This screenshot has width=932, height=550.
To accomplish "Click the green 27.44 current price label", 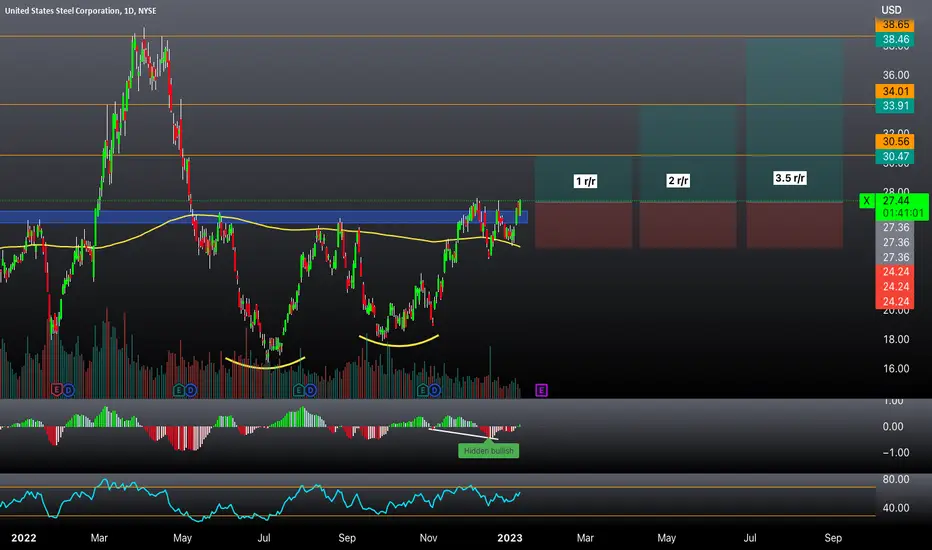I will (896, 201).
